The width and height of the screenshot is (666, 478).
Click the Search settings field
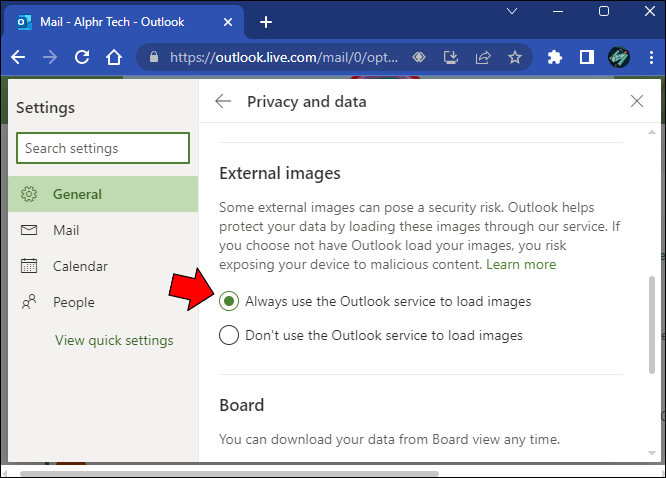click(x=103, y=148)
